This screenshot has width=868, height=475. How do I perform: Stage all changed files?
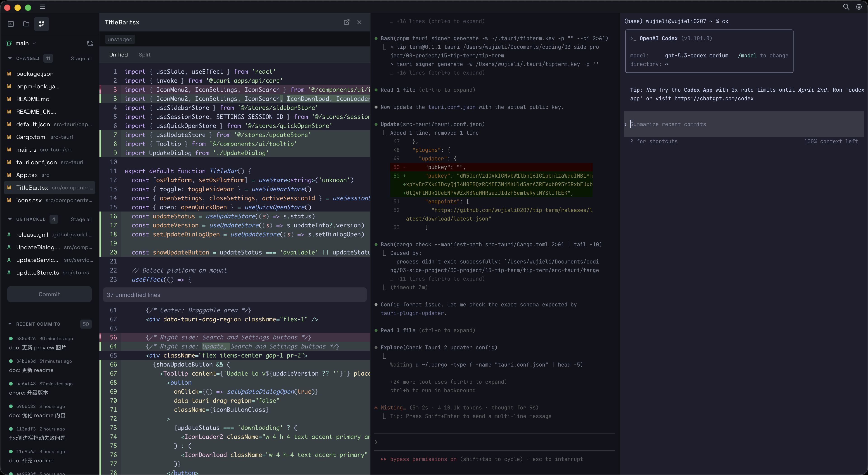[81, 58]
